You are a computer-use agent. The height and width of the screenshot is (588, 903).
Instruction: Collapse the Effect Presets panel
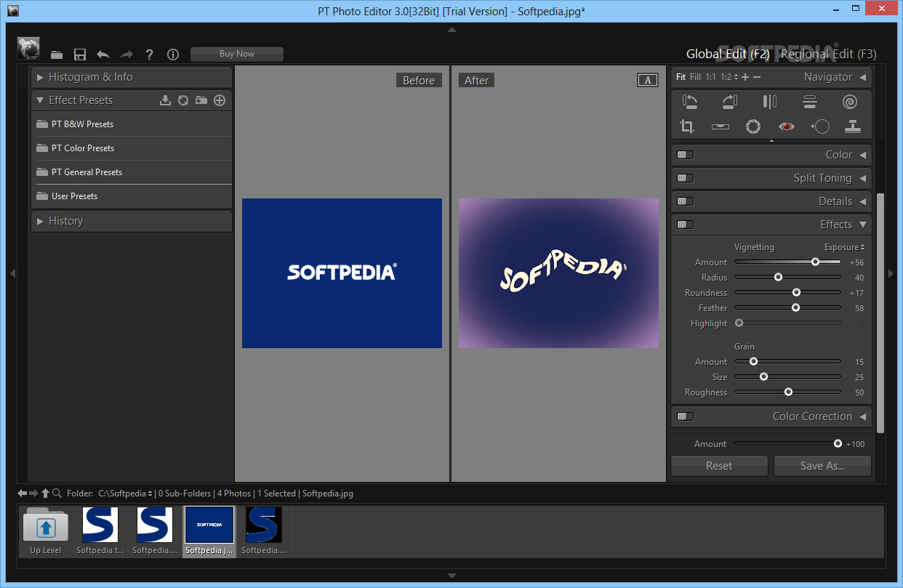[x=40, y=100]
